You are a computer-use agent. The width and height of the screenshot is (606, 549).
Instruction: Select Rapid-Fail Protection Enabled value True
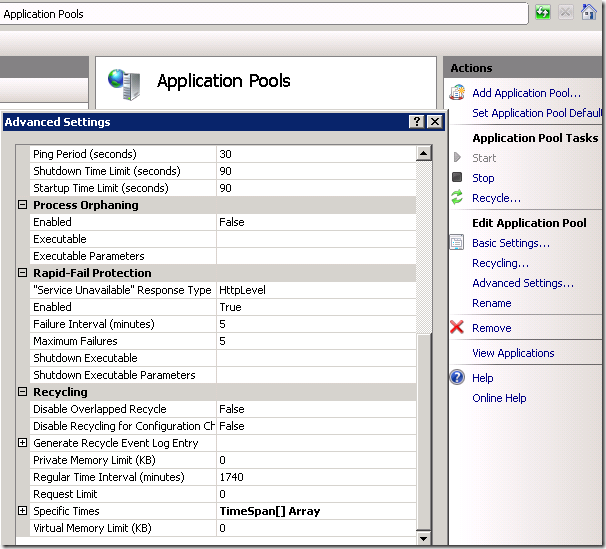coord(230,307)
